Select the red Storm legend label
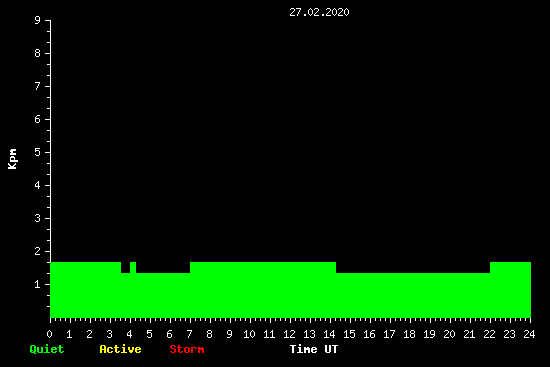 tap(187, 349)
